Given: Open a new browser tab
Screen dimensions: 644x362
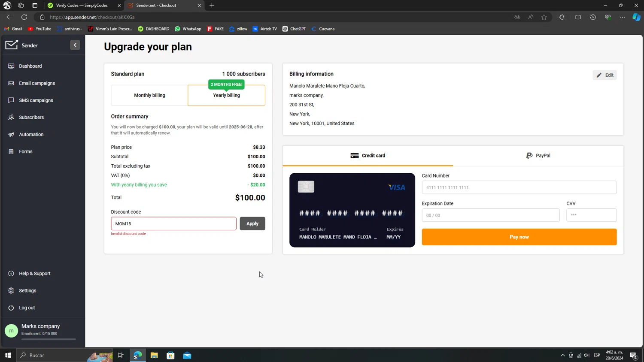Looking at the screenshot, I should click(x=212, y=6).
